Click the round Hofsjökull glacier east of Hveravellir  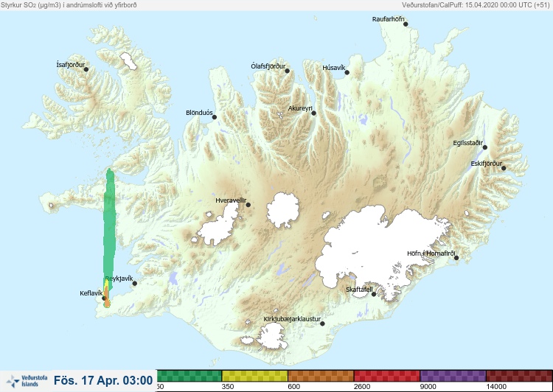coord(283,211)
